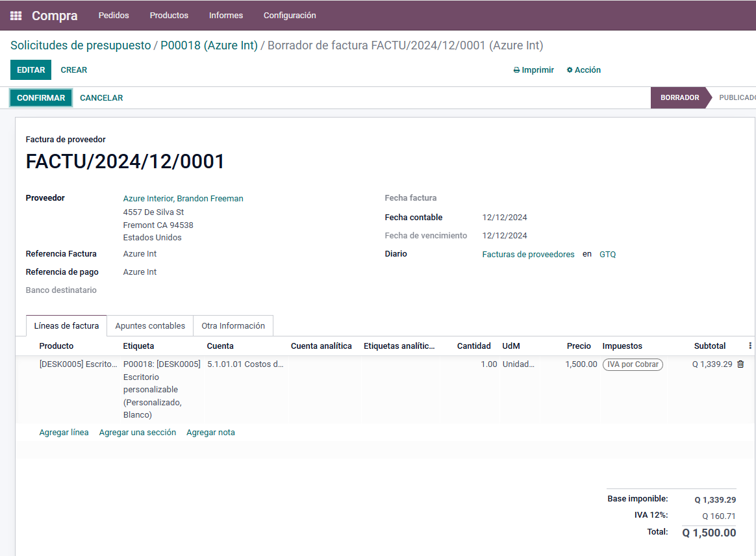Switch to Apuntes contables tab

(x=150, y=326)
